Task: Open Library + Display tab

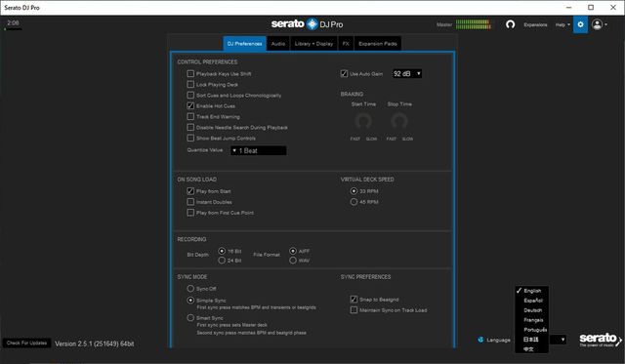Action: coord(313,43)
